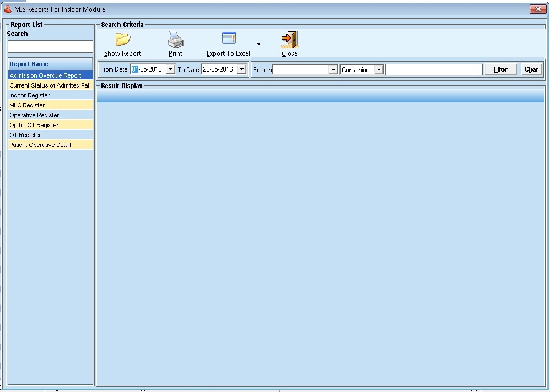
Task: Click the Close door icon
Action: [x=289, y=40]
